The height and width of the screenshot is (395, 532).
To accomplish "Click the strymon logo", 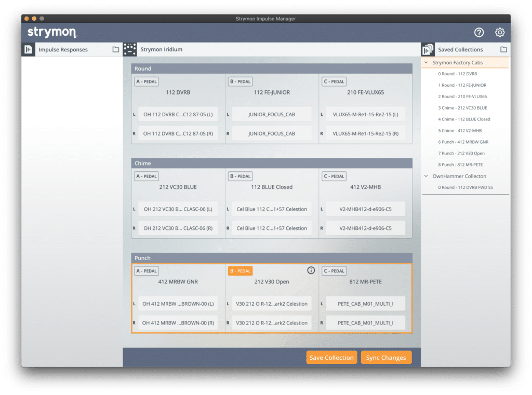I will [x=52, y=32].
